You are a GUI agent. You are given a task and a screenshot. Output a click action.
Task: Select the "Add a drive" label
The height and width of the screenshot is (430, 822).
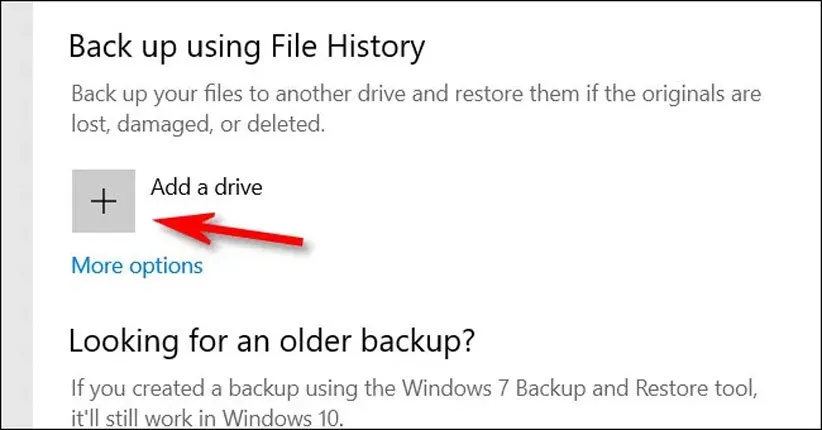[206, 186]
